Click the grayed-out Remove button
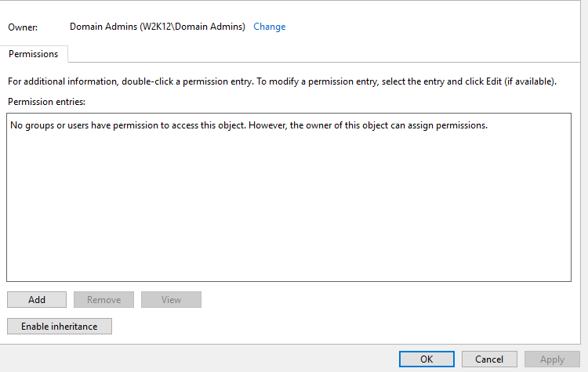The height and width of the screenshot is (372, 588). [103, 300]
